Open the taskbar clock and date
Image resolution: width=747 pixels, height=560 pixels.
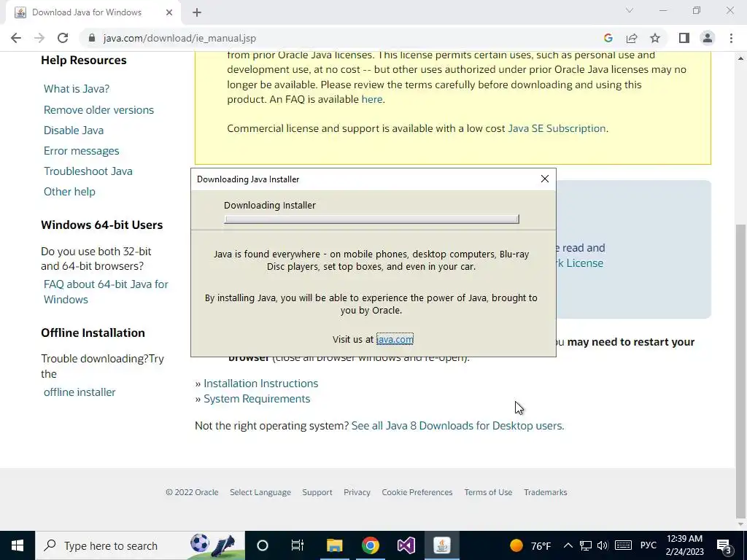point(684,545)
